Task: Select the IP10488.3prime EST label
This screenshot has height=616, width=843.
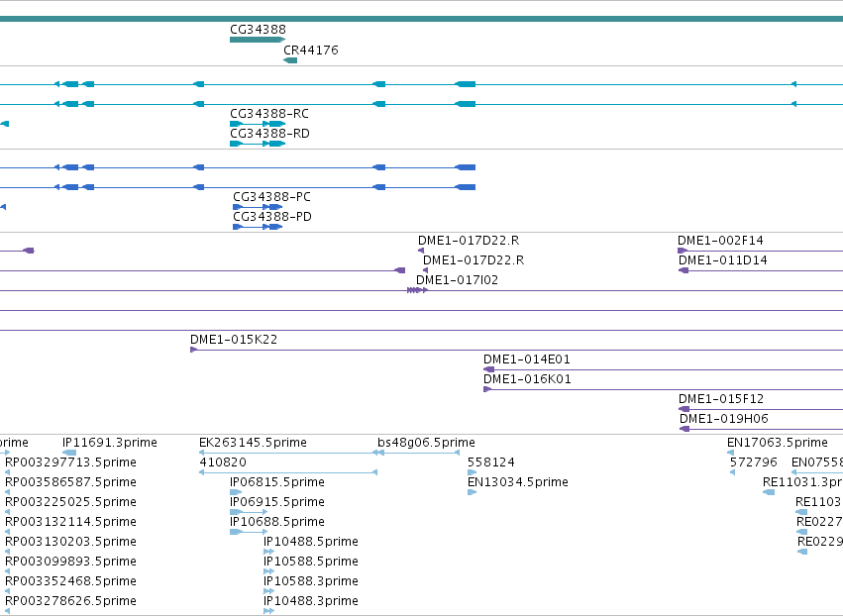Action: pos(311,601)
